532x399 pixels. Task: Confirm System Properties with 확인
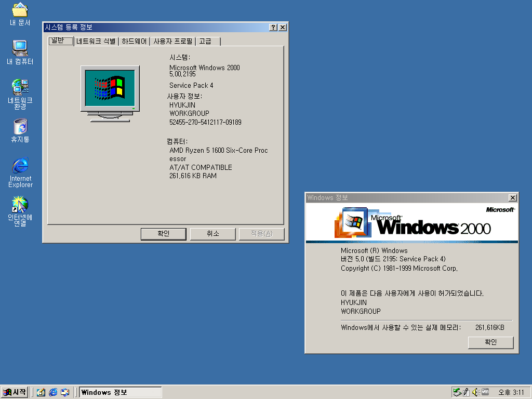point(164,234)
